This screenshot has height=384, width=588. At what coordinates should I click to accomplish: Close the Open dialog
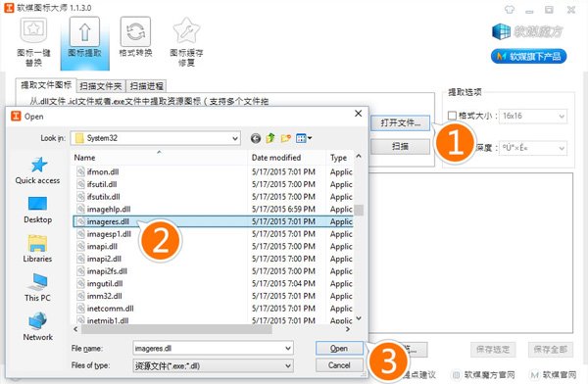point(358,114)
